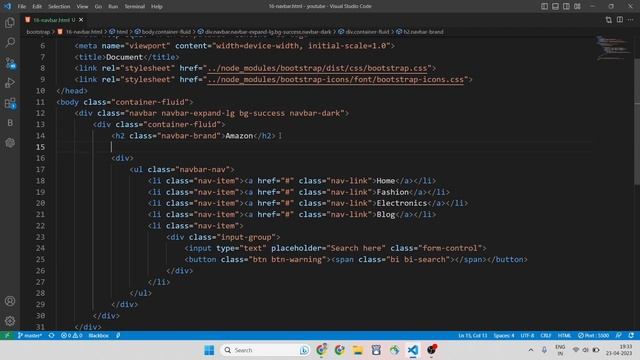Screen dimensions: 640x360
Task: Open the status bar feedback icon
Action: click(x=619, y=336)
